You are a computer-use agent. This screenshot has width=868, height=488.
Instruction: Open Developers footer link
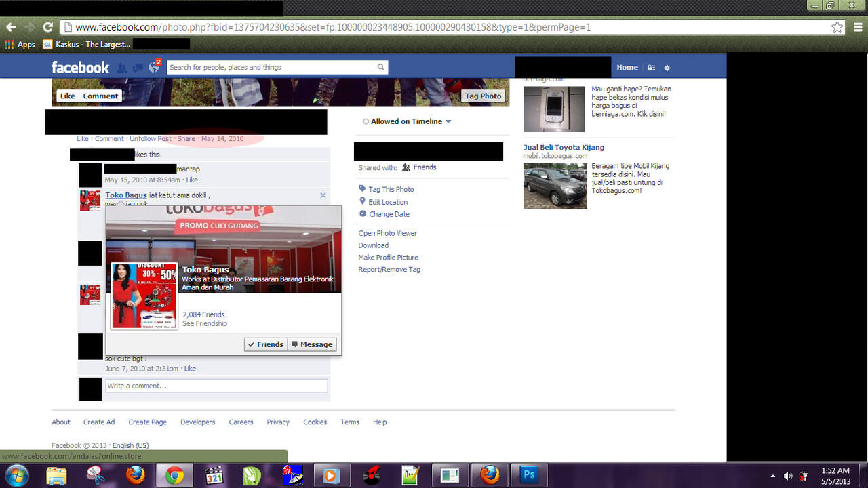click(x=197, y=422)
